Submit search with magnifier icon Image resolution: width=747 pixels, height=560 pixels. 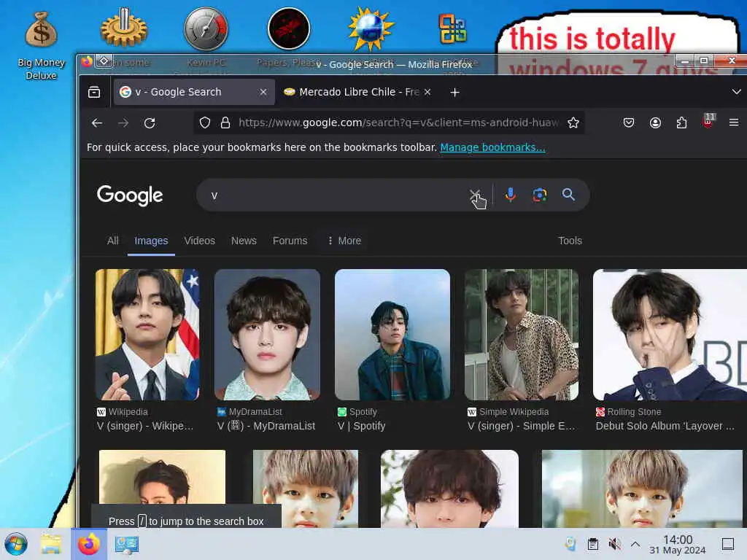tap(568, 195)
